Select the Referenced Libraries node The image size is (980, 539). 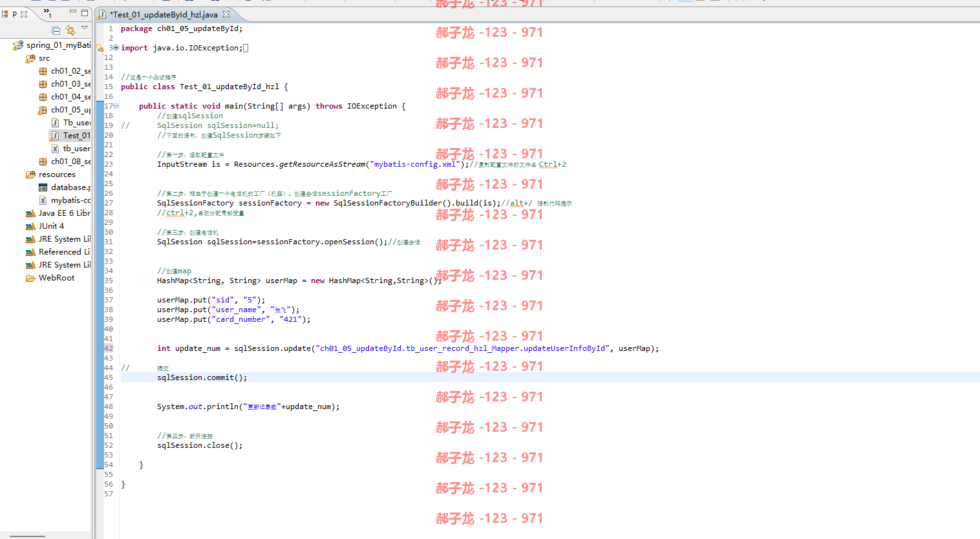[x=58, y=252]
